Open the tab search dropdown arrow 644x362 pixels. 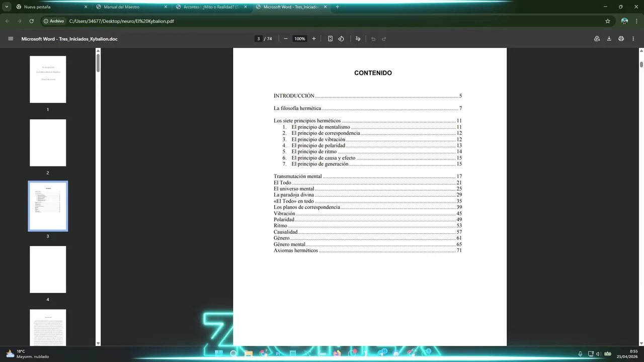coord(7,7)
